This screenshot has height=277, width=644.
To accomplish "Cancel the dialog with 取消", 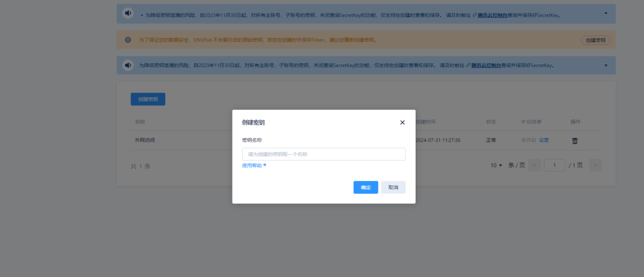I will coord(393,187).
